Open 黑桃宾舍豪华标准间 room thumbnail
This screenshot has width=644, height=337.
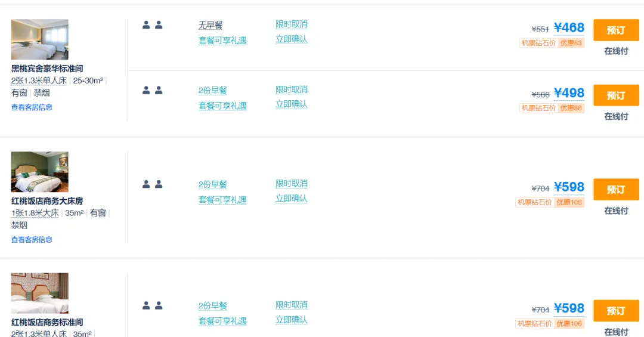(39, 39)
